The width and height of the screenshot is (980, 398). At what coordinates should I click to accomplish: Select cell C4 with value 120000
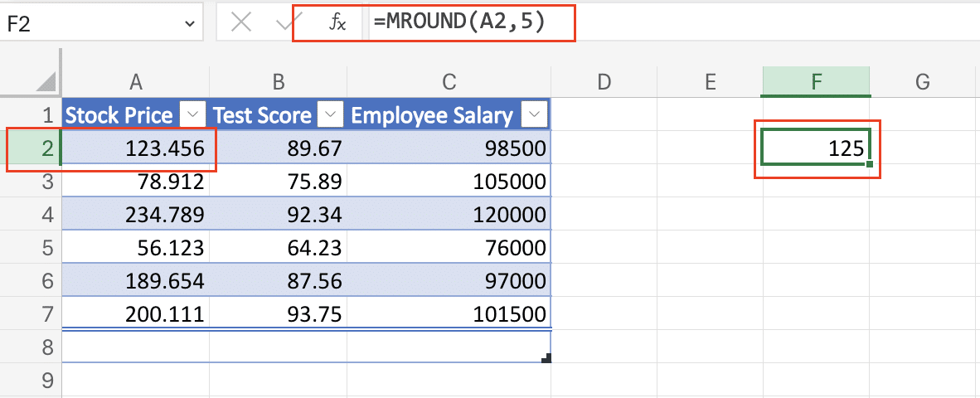pos(449,214)
